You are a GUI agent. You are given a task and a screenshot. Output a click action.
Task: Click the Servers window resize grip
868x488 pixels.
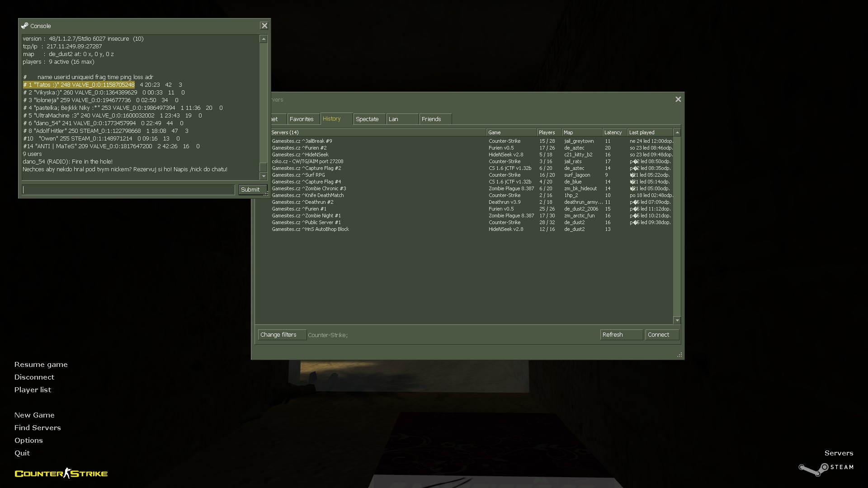[x=679, y=355]
